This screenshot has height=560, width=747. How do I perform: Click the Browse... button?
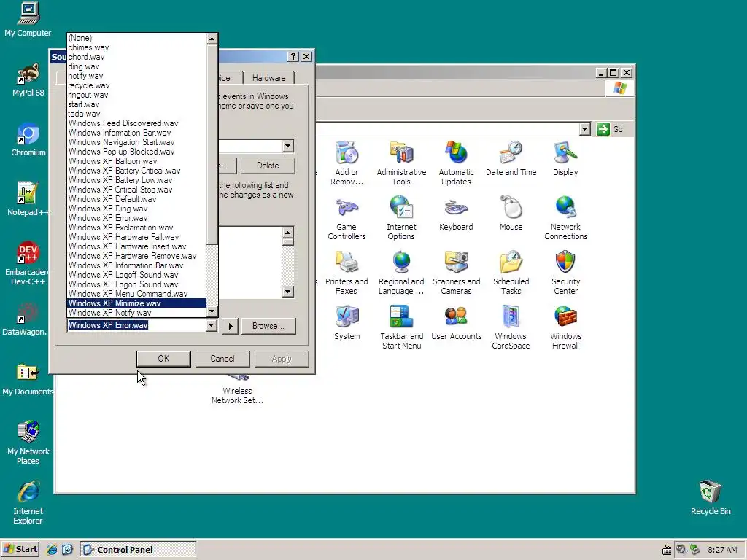[268, 326]
